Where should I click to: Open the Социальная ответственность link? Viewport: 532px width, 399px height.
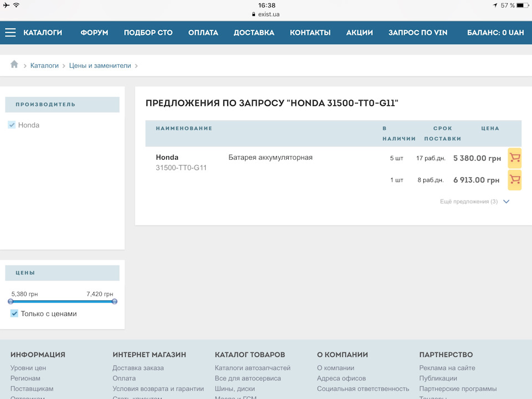click(x=363, y=389)
